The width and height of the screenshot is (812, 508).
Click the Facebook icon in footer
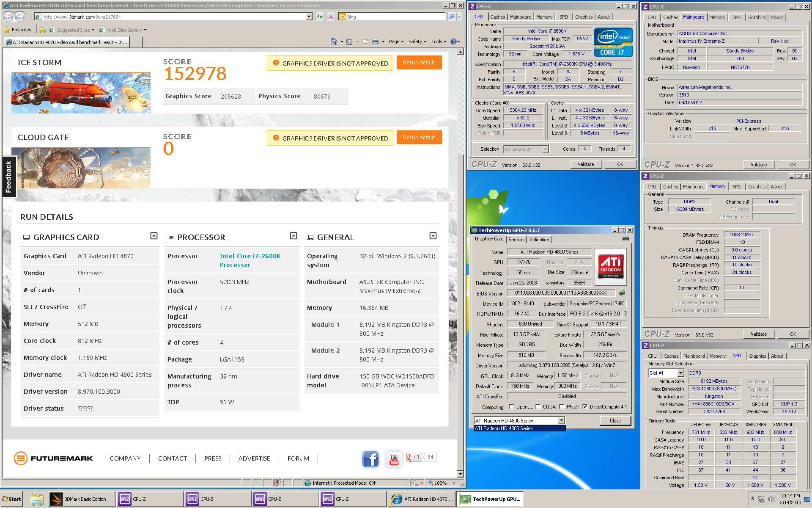point(370,459)
